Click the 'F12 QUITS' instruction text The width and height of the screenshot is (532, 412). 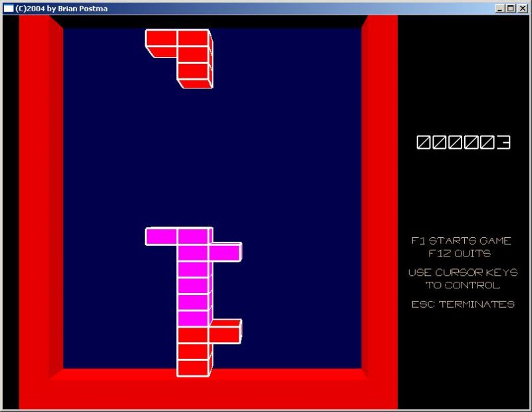click(460, 253)
